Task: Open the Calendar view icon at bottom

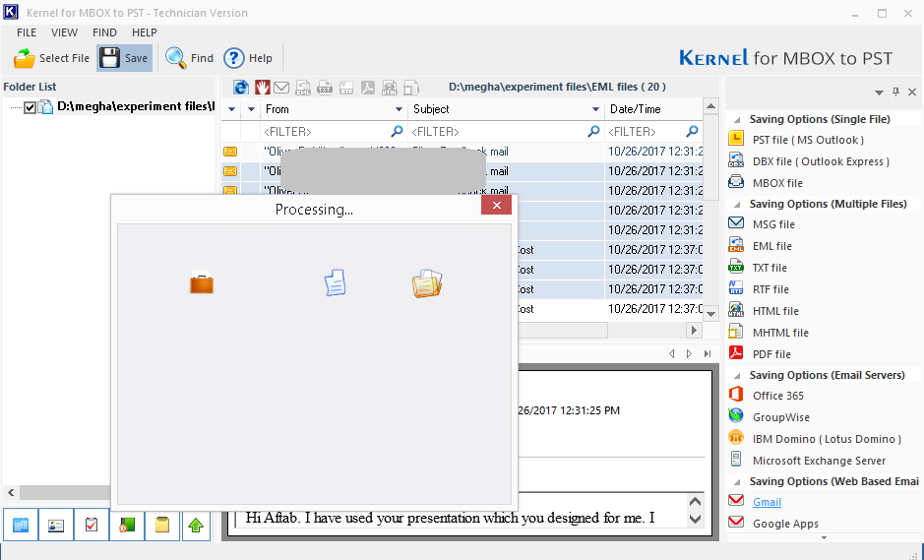Action: (21, 525)
